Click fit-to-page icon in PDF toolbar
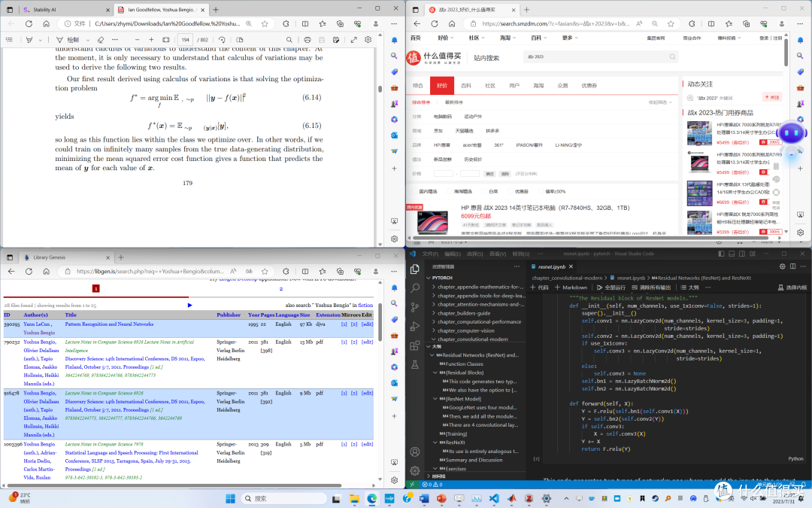Viewport: 812px width, 508px height. (x=165, y=40)
